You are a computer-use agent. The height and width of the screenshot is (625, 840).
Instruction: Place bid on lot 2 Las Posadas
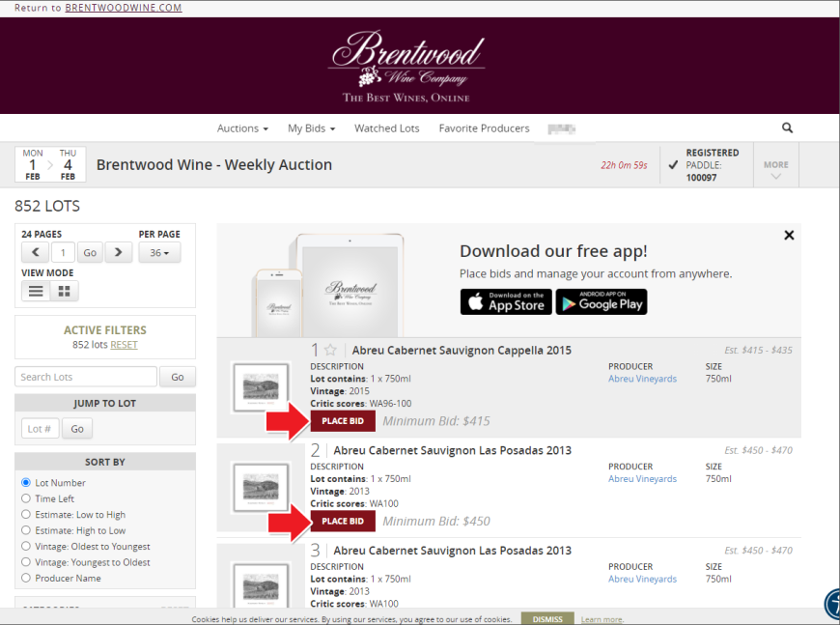[x=343, y=521]
